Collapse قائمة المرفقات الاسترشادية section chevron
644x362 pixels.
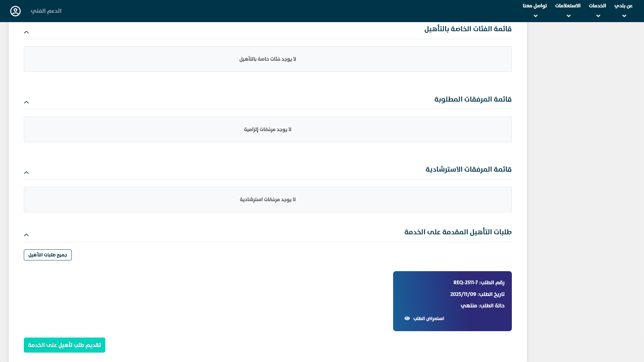(26, 173)
